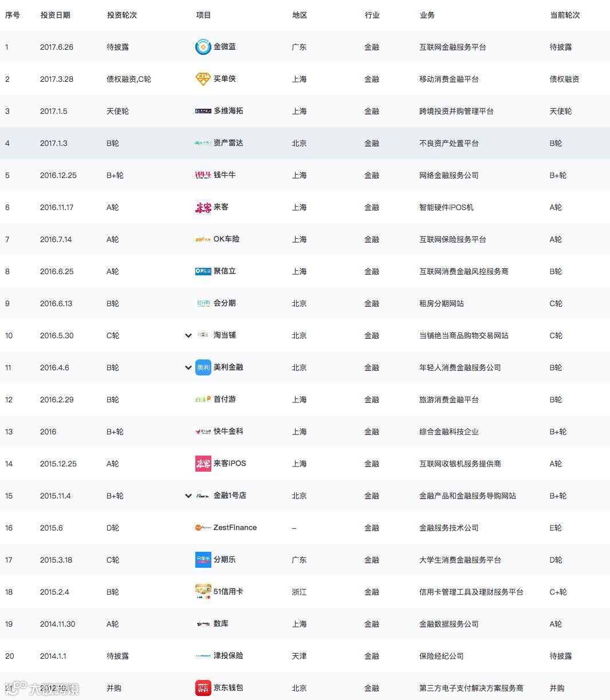Click the 美利金融 blue logo icon

[203, 367]
